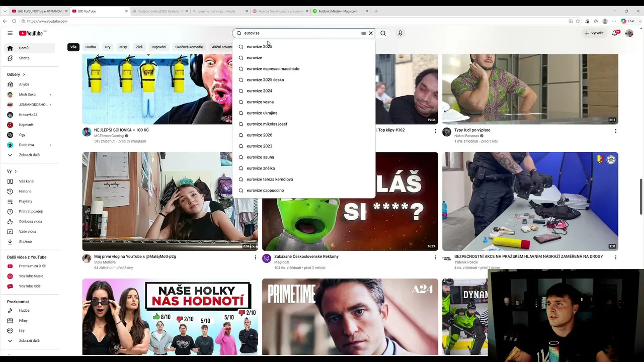Choose suggestion eurovize cappuccino
The height and width of the screenshot is (362, 644).
tap(304, 191)
